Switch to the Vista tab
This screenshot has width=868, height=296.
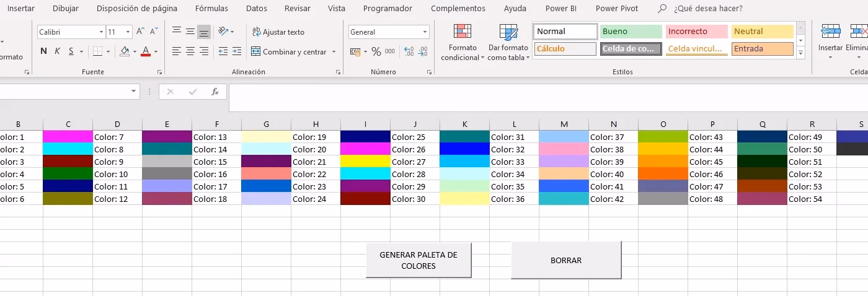pos(337,9)
